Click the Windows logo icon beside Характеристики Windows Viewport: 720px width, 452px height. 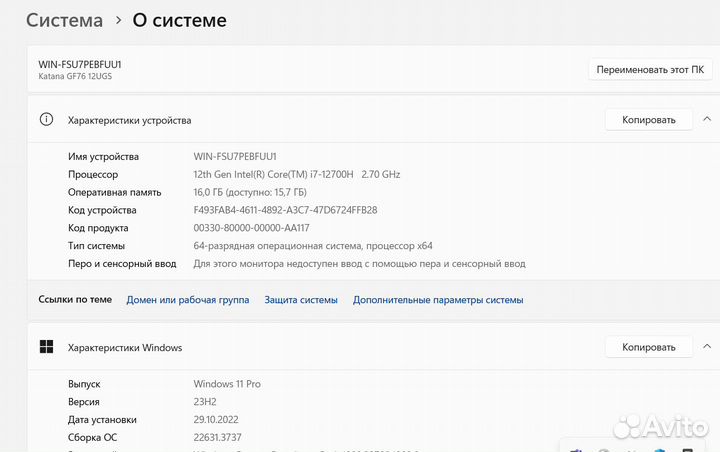point(46,347)
